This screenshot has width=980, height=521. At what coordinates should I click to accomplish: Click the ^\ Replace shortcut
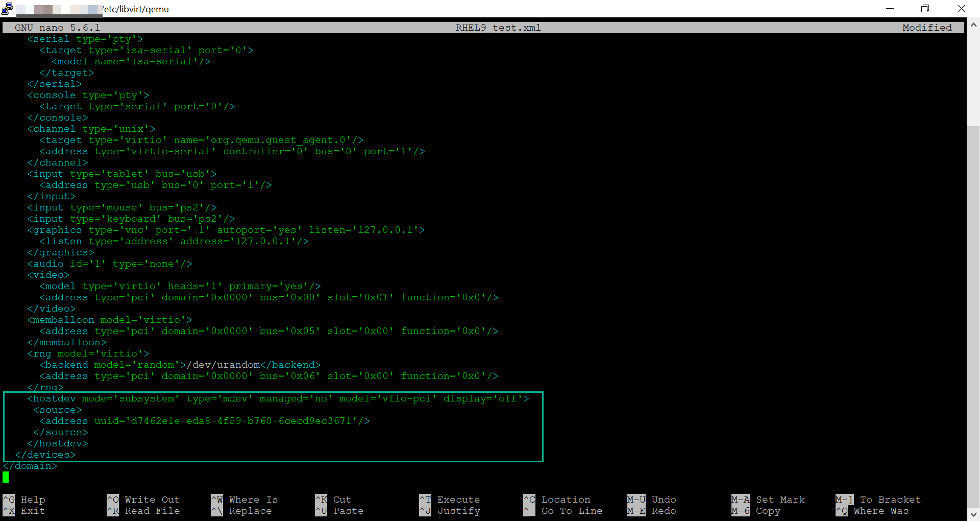(x=241, y=511)
